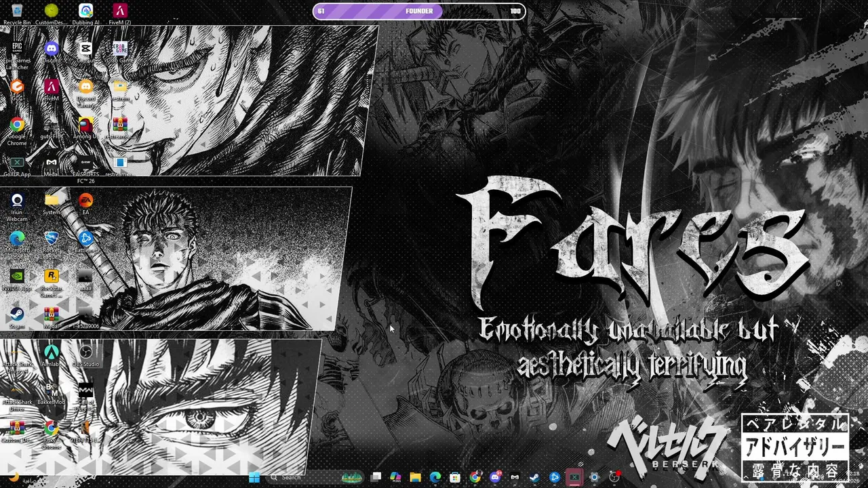The height and width of the screenshot is (488, 868).
Task: Open Microsoft Edge from the desktop
Action: pyautogui.click(x=17, y=245)
